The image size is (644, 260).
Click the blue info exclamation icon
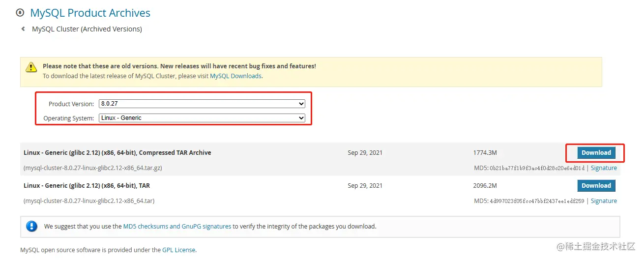pyautogui.click(x=31, y=227)
